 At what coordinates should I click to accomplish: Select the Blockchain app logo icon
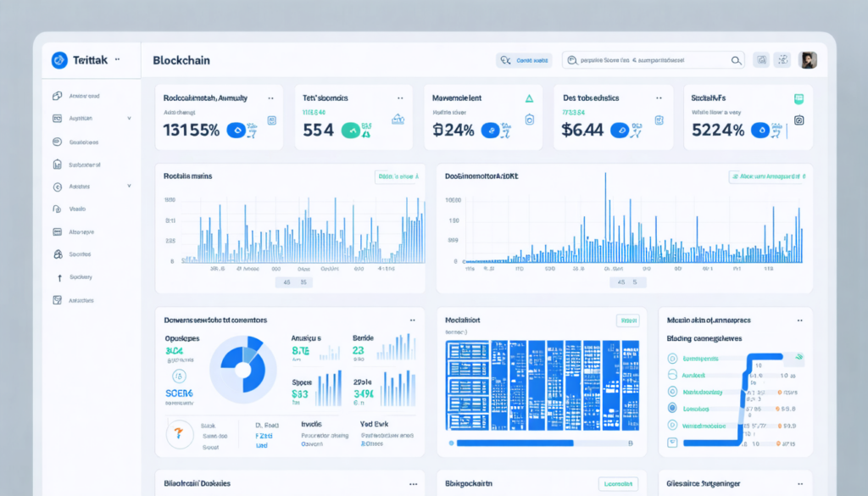(x=59, y=59)
